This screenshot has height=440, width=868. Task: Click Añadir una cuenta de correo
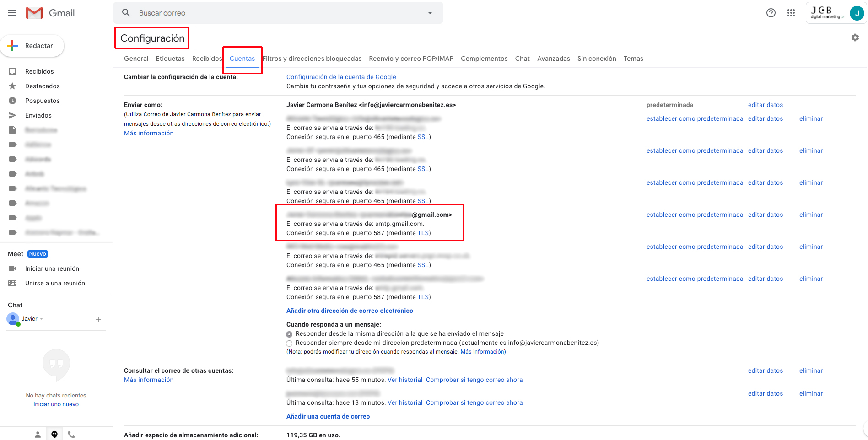pos(328,416)
